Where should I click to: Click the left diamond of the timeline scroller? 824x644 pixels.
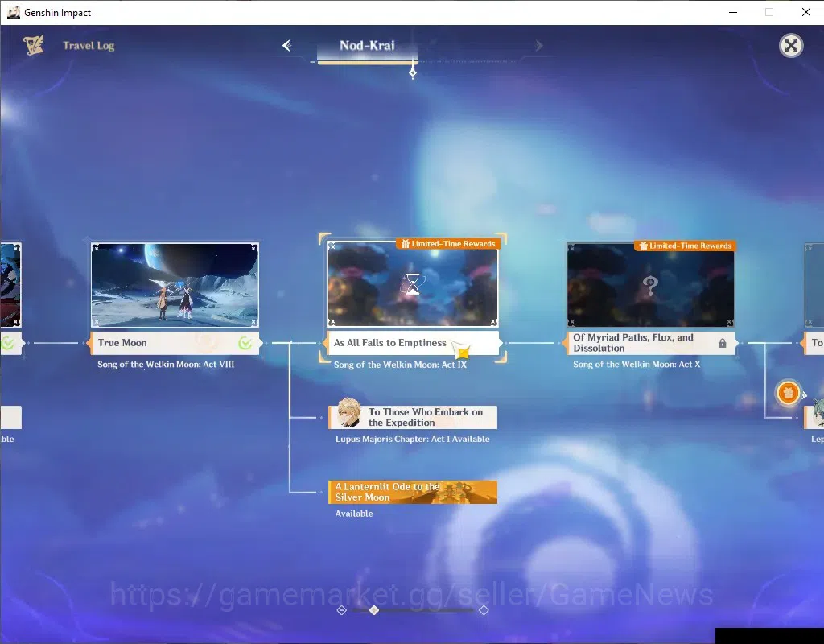[x=341, y=610]
